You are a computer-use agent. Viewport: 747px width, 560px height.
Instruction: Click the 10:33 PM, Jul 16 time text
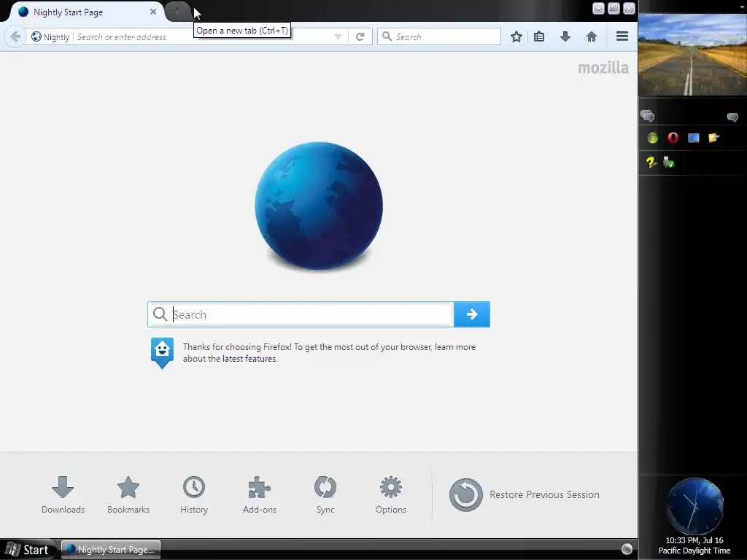(694, 540)
